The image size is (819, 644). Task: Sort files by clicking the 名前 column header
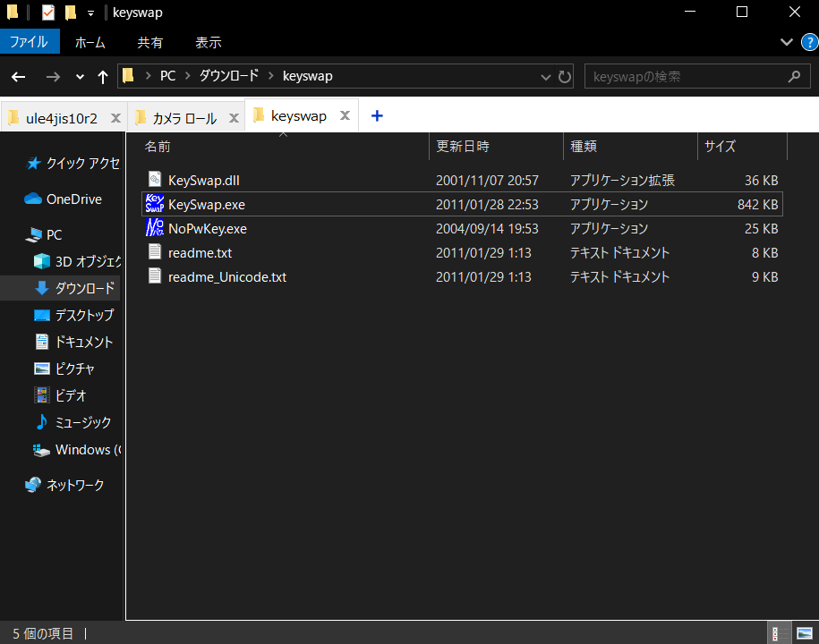(157, 146)
